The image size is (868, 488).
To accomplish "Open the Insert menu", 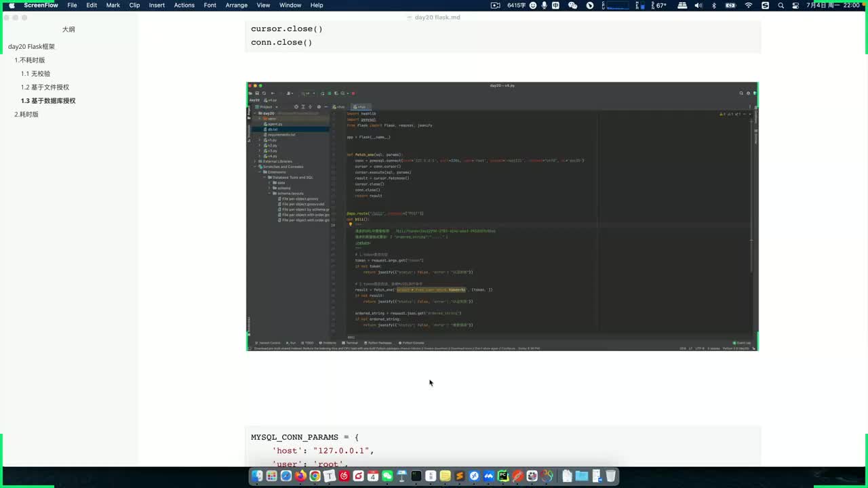I will (x=157, y=5).
